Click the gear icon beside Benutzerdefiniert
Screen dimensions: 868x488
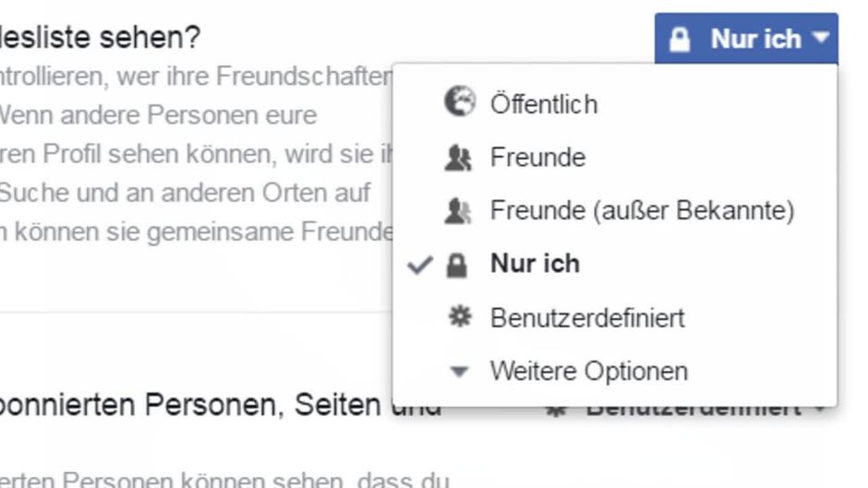(460, 317)
